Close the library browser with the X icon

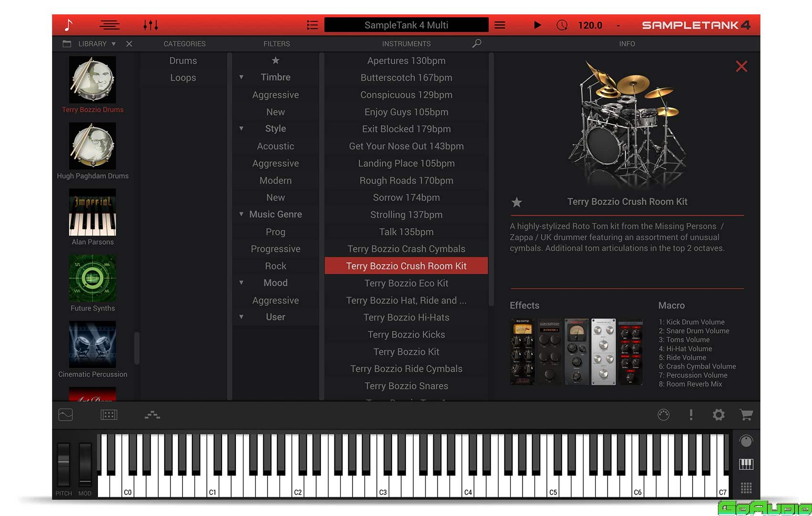(129, 43)
